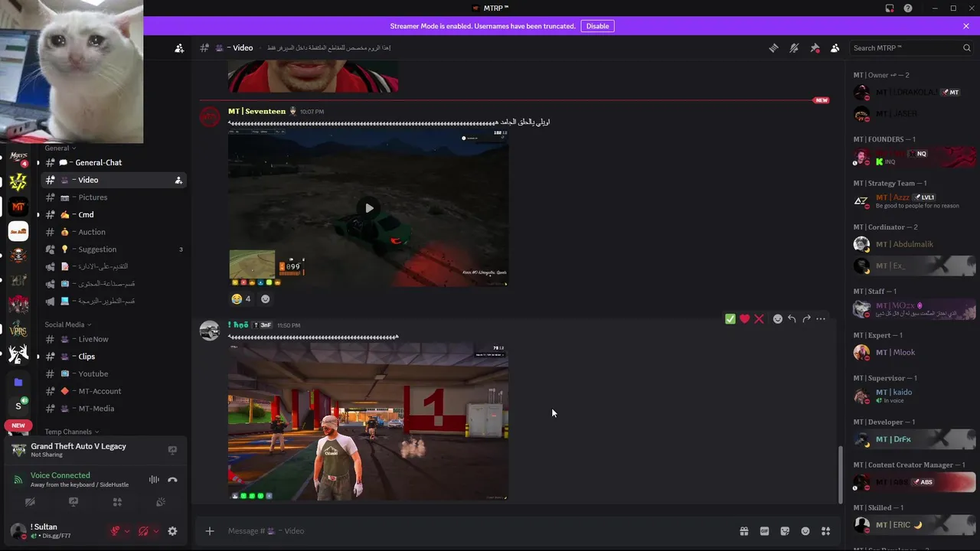Screen dimensions: 980x551
Task: Open member MT | Abdulmalik profile
Action: (x=914, y=244)
